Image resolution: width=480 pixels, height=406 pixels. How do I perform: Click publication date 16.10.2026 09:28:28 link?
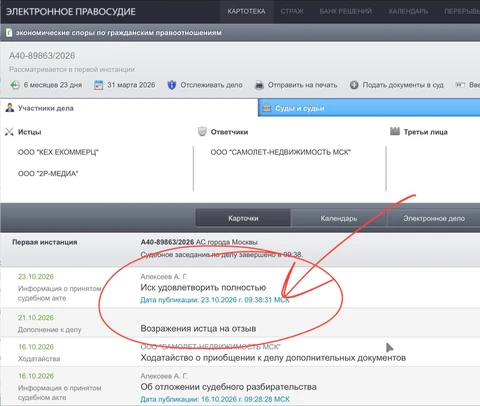pos(215,399)
